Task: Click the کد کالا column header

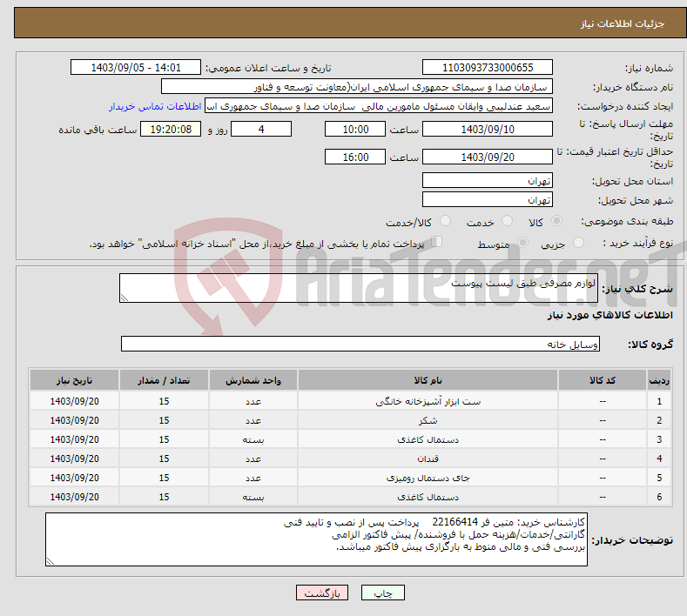Action: pos(603,380)
